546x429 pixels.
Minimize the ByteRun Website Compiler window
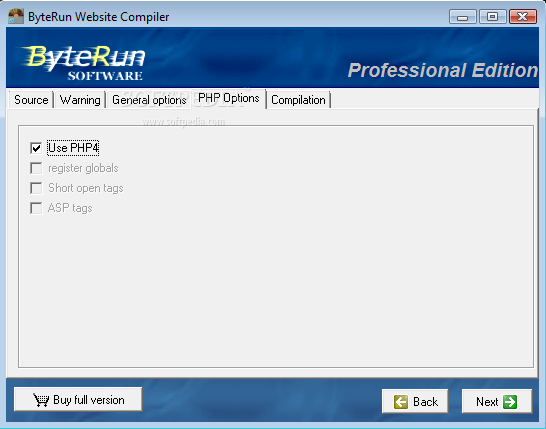[x=462, y=16]
